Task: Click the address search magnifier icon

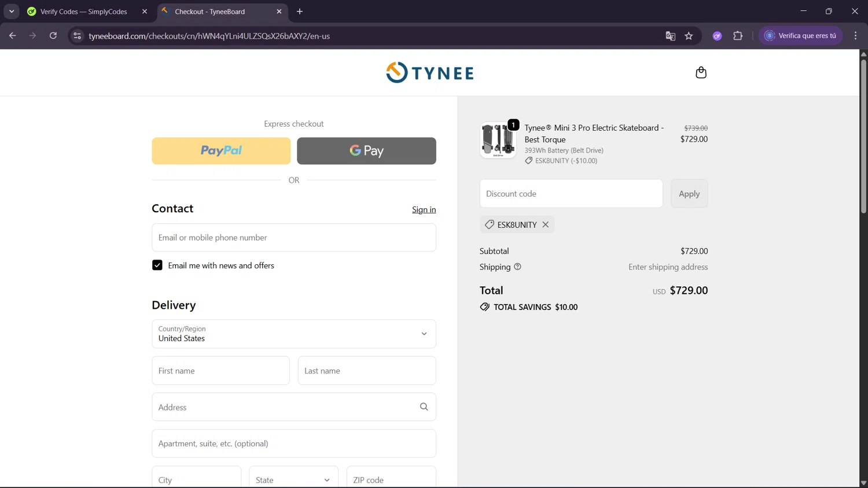Action: [424, 407]
